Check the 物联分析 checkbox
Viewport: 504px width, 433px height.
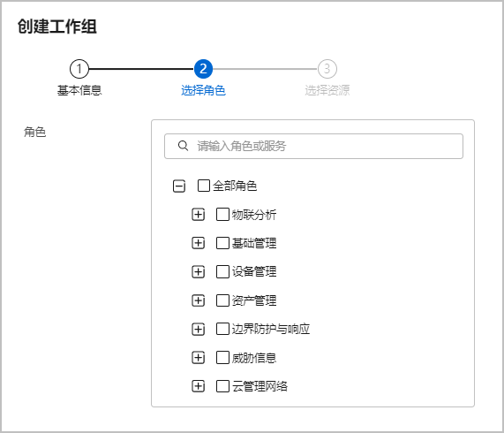[222, 214]
